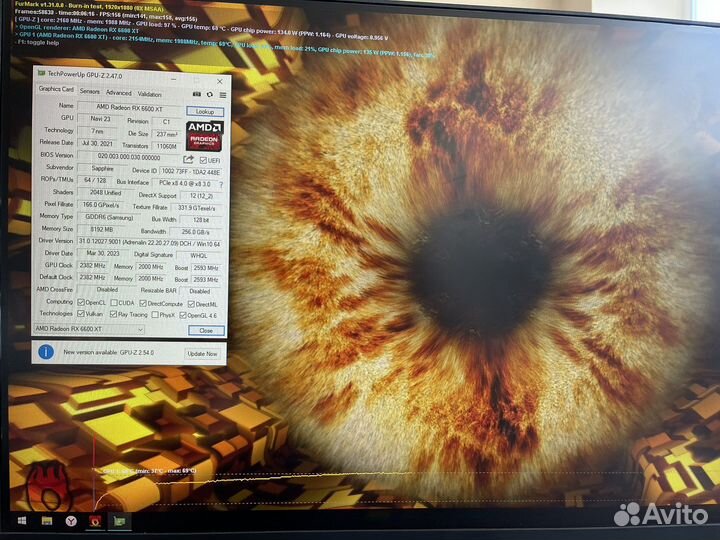Click the Bus Width value 128 bit
720x540 pixels.
click(201, 220)
